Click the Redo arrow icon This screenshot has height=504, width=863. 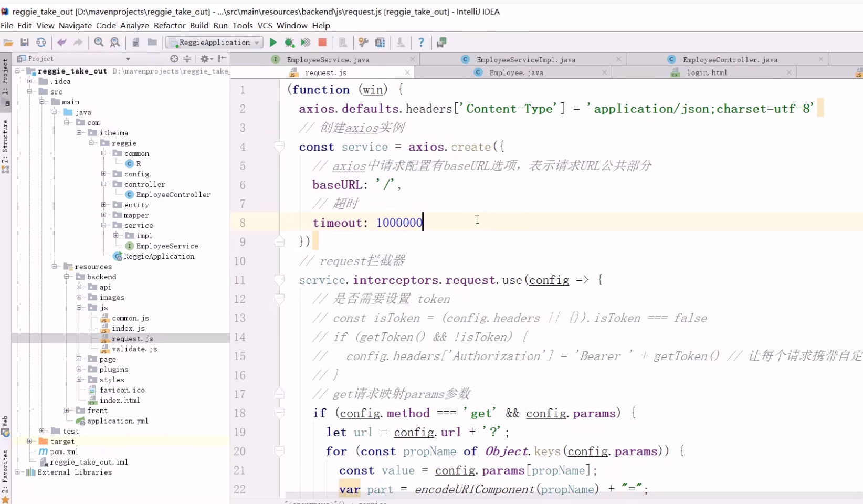(78, 43)
